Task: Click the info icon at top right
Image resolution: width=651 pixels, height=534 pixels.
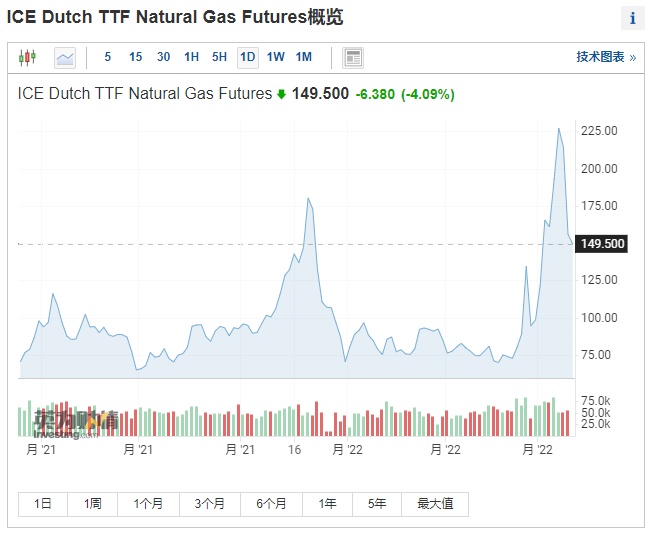Action: pyautogui.click(x=632, y=19)
